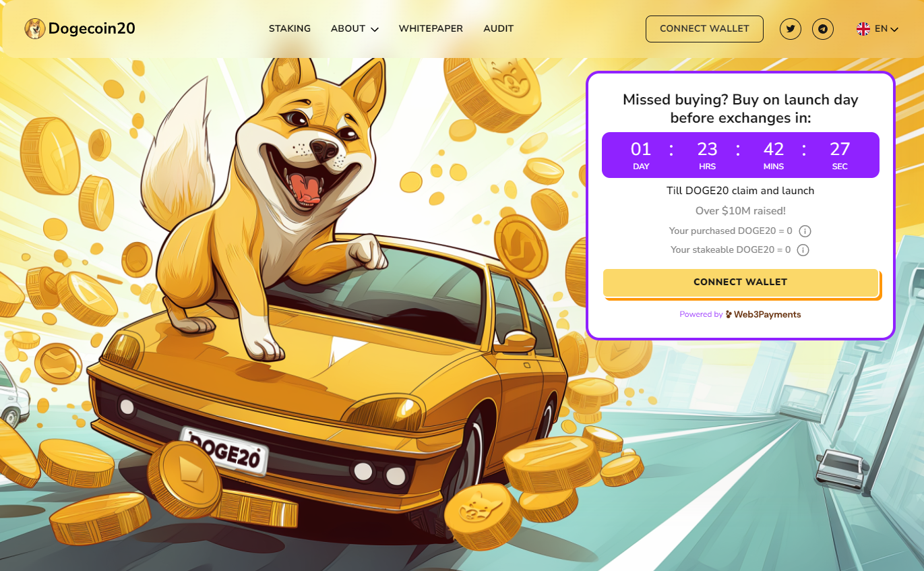Open the Whitepaper link in navigation
Image resolution: width=924 pixels, height=571 pixels.
(x=431, y=29)
